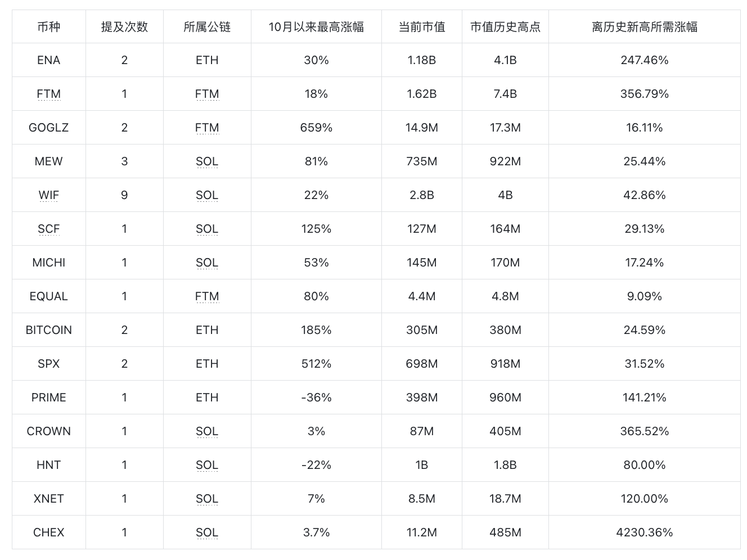Select the 离历史新高所需涨幅 column header

tap(645, 26)
